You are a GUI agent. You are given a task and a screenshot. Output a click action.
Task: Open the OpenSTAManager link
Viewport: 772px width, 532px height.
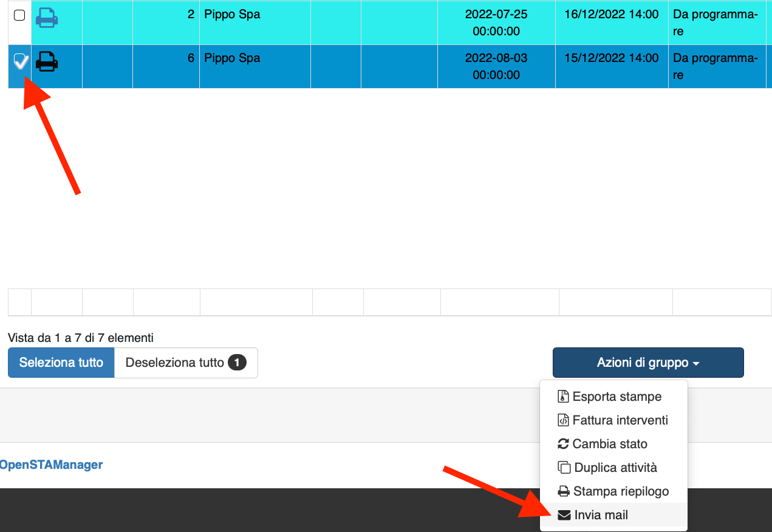(x=51, y=464)
